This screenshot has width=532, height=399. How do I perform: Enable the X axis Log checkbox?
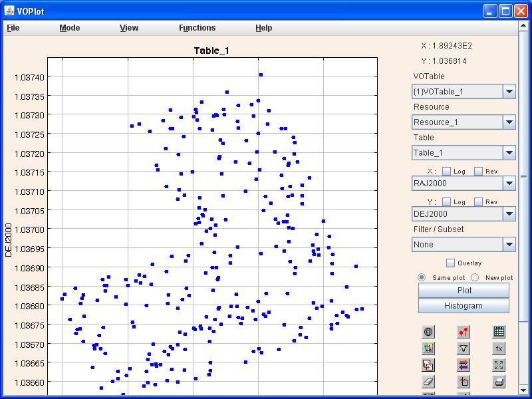[x=446, y=171]
